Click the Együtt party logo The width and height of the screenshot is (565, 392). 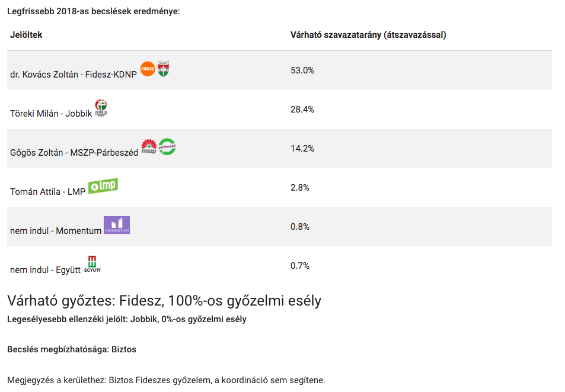click(x=92, y=264)
